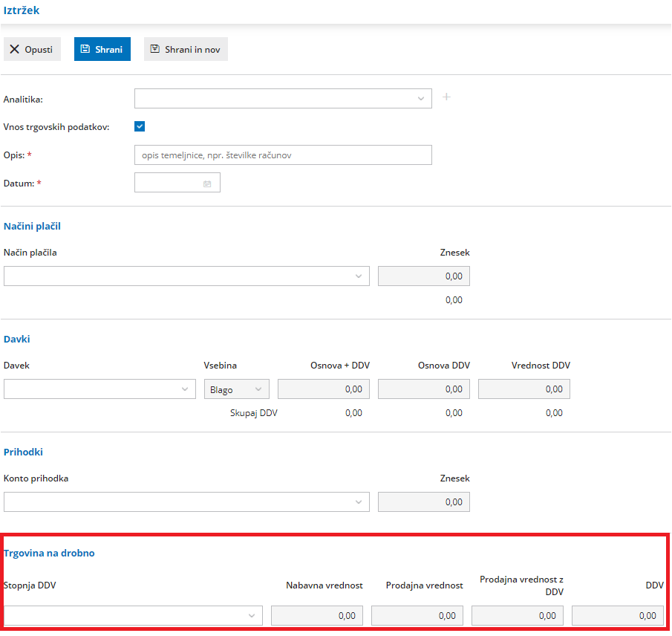
Task: Click Shrani in nov button
Action: coord(186,49)
